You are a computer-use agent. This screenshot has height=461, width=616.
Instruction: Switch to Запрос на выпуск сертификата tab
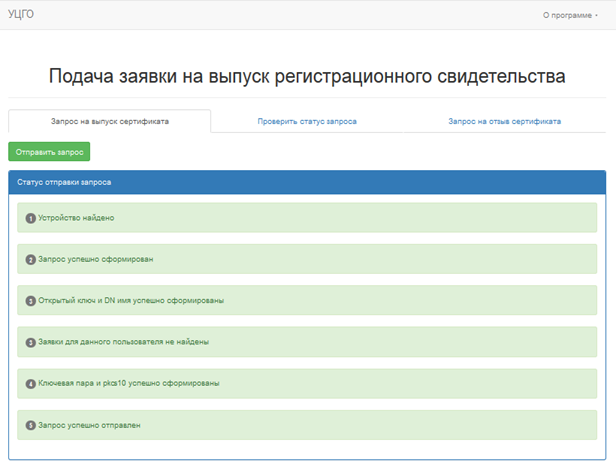point(109,121)
